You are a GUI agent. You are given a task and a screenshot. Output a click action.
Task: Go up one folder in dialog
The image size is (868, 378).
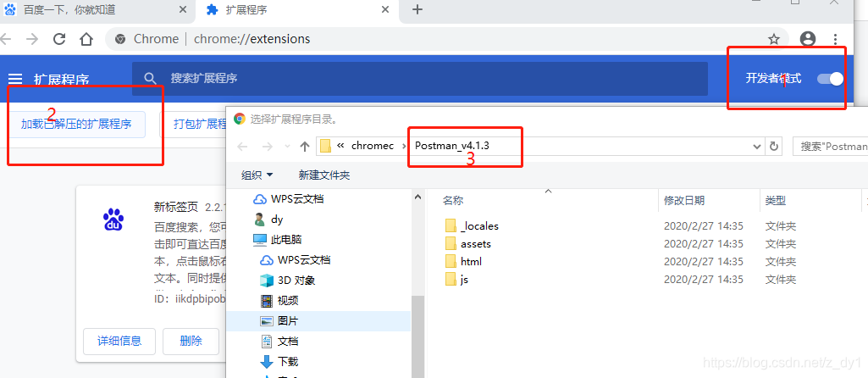[x=305, y=147]
